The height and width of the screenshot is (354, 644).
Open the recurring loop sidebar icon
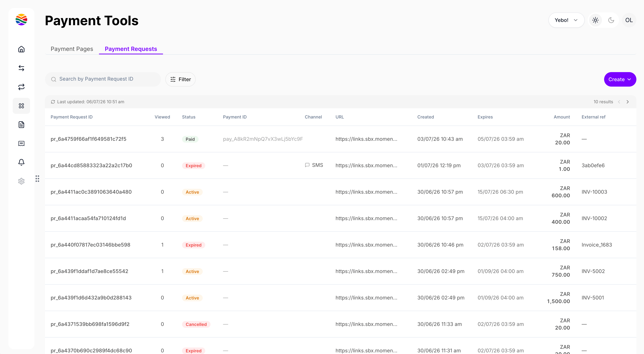[21, 87]
